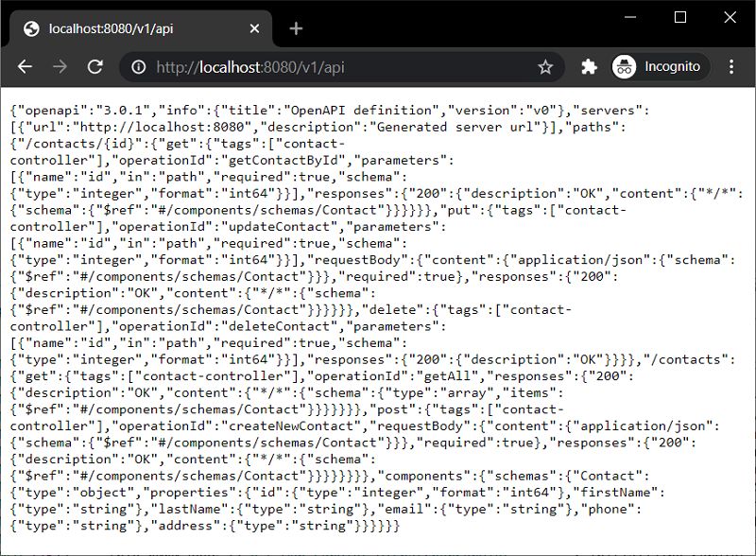Click the "createNewContact" operationId text
756x556 pixels.
[x=291, y=426]
